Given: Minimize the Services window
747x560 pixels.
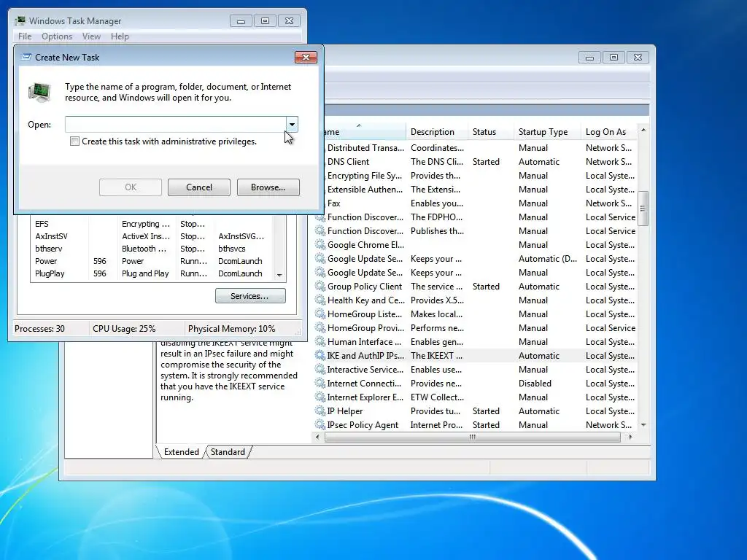Looking at the screenshot, I should click(x=589, y=58).
